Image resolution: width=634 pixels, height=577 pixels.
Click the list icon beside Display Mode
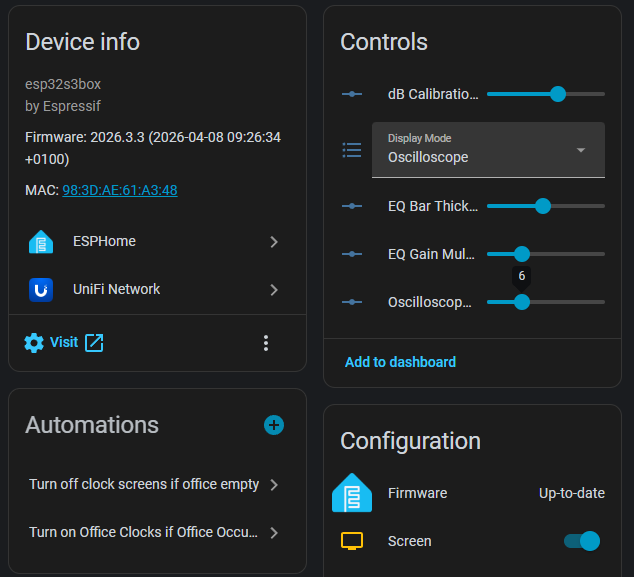[x=351, y=150]
